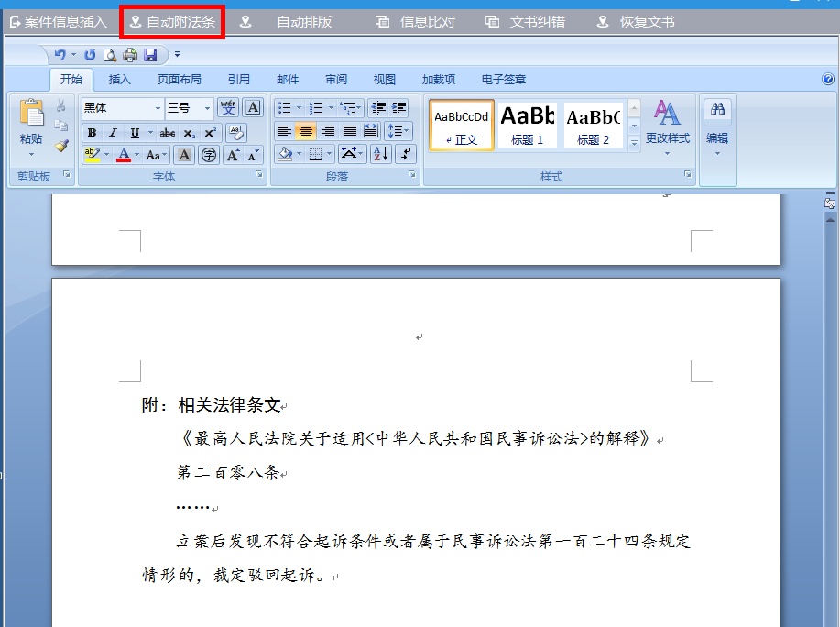840x627 pixels.
Task: Open the 邮件 tab
Action: click(x=288, y=80)
